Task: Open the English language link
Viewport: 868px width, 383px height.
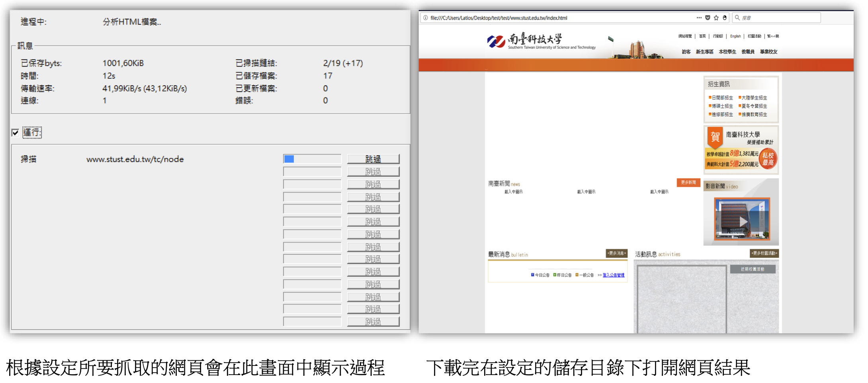Action: pyautogui.click(x=735, y=36)
